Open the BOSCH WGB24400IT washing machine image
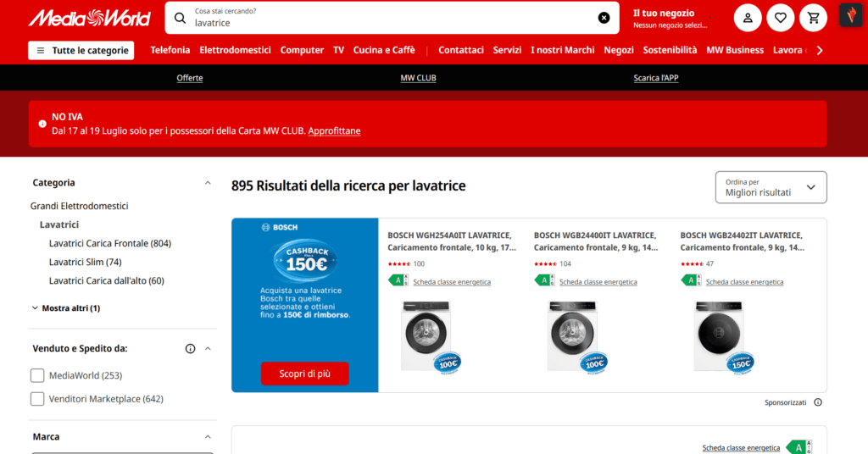The width and height of the screenshot is (868, 454). click(x=576, y=337)
